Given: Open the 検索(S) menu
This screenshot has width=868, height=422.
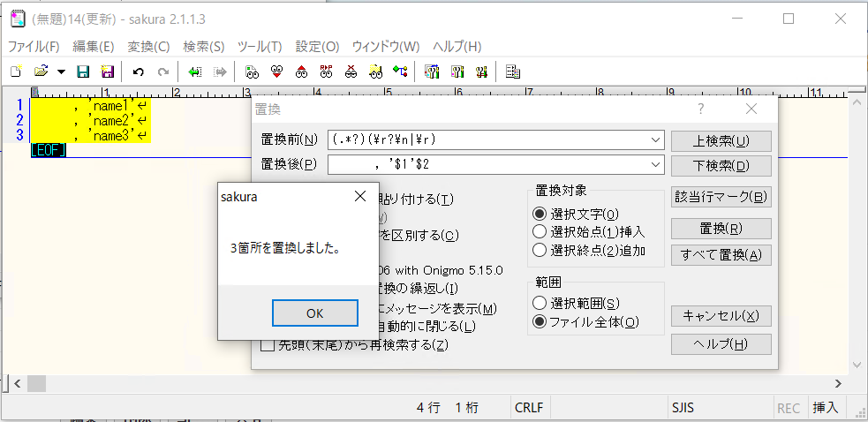Looking at the screenshot, I should (x=204, y=47).
